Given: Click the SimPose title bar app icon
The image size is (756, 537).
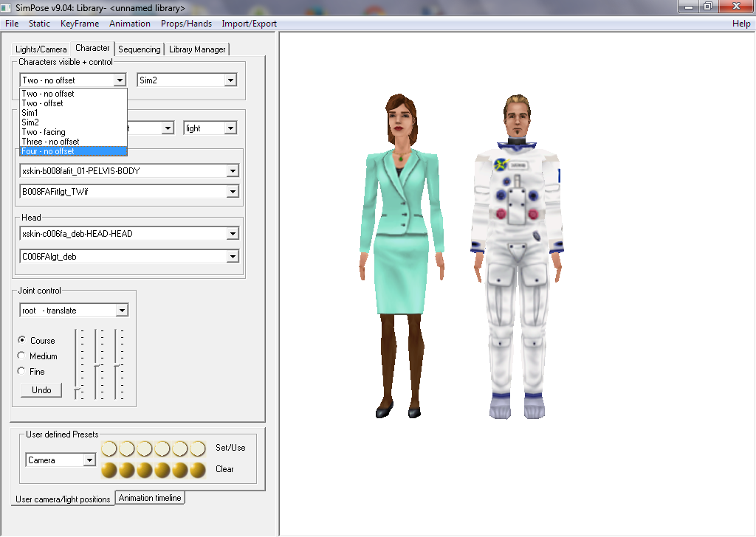Looking at the screenshot, I should click(x=7, y=7).
